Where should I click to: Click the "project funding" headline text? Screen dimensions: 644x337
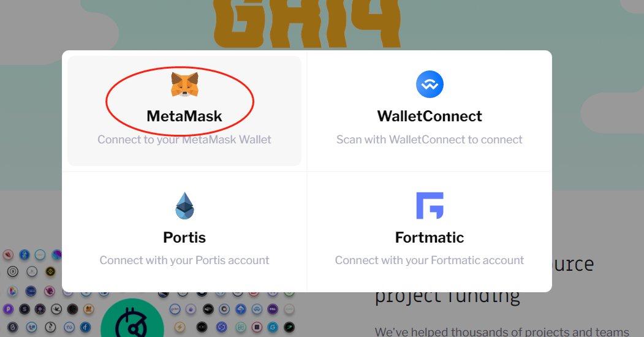click(447, 297)
